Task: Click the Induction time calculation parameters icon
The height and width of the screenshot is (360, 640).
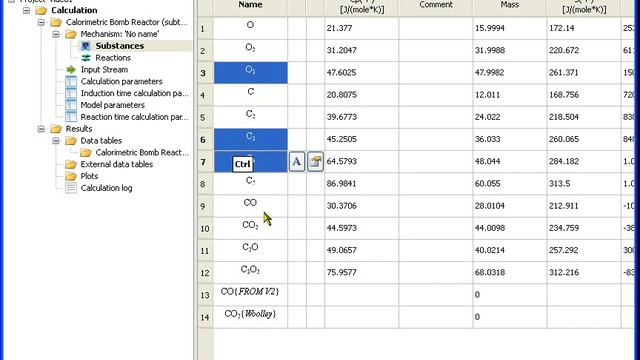Action: coord(71,93)
